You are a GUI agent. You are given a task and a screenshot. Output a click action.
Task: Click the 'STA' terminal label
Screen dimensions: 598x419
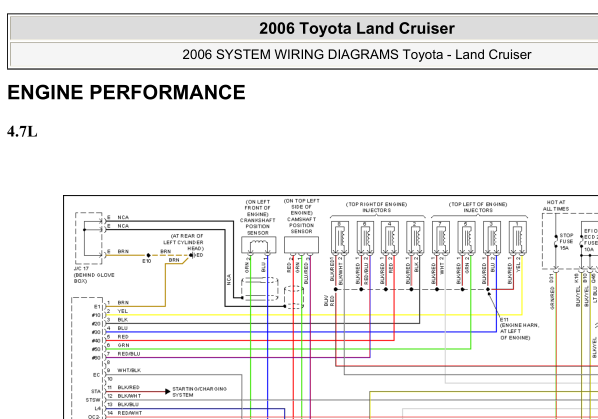[96, 392]
